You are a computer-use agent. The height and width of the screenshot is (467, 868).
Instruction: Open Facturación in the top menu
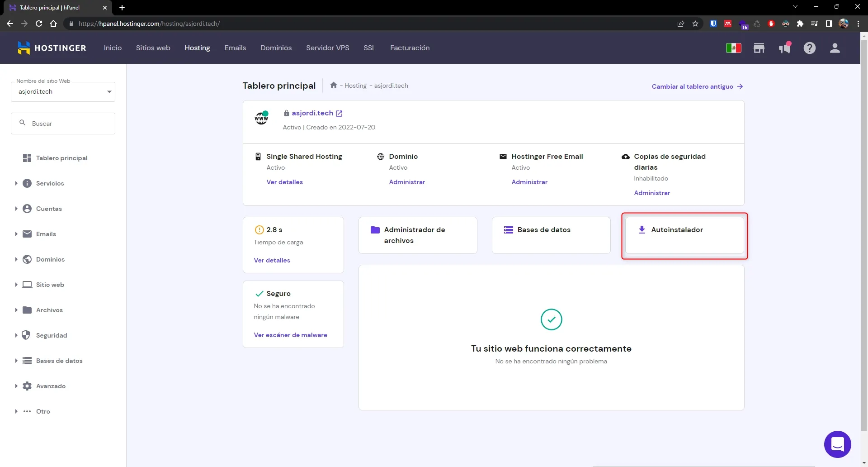(x=410, y=48)
